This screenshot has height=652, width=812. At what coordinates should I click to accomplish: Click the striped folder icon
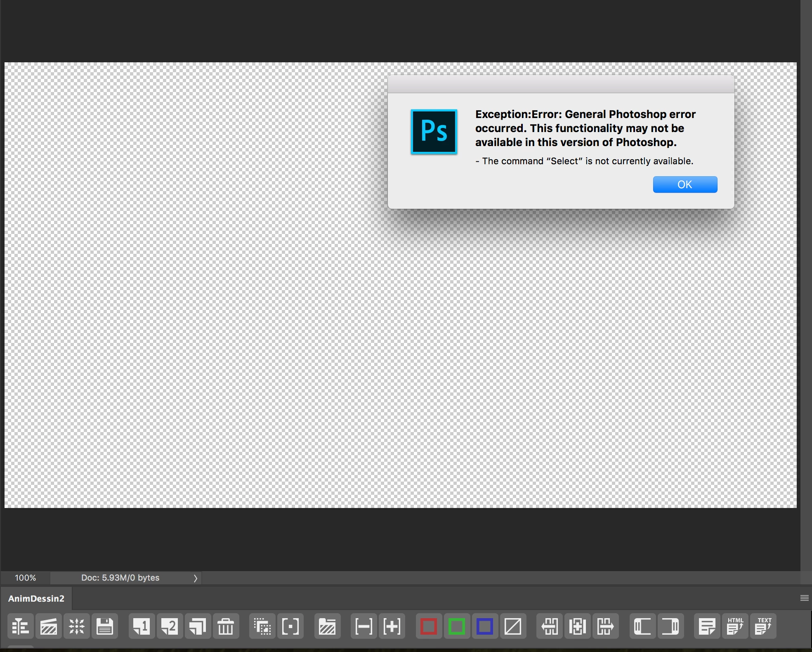pos(327,626)
